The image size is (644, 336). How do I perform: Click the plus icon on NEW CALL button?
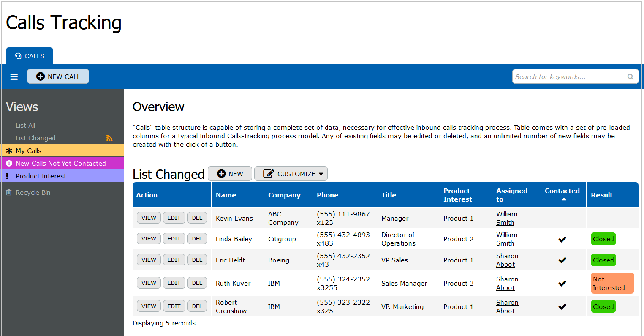(41, 76)
